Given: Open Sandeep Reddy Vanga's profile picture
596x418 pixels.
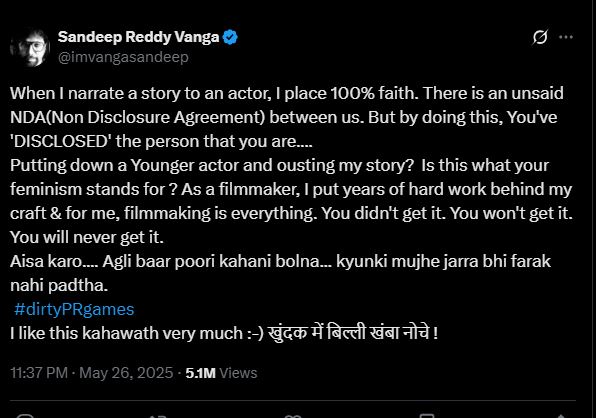Looking at the screenshot, I should pyautogui.click(x=30, y=48).
